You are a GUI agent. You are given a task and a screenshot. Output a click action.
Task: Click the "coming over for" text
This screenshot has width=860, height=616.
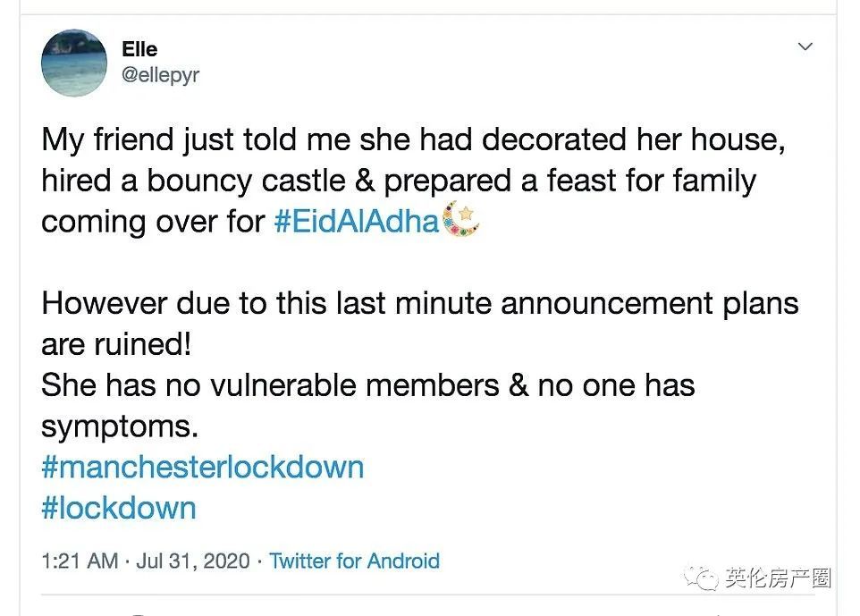point(153,222)
